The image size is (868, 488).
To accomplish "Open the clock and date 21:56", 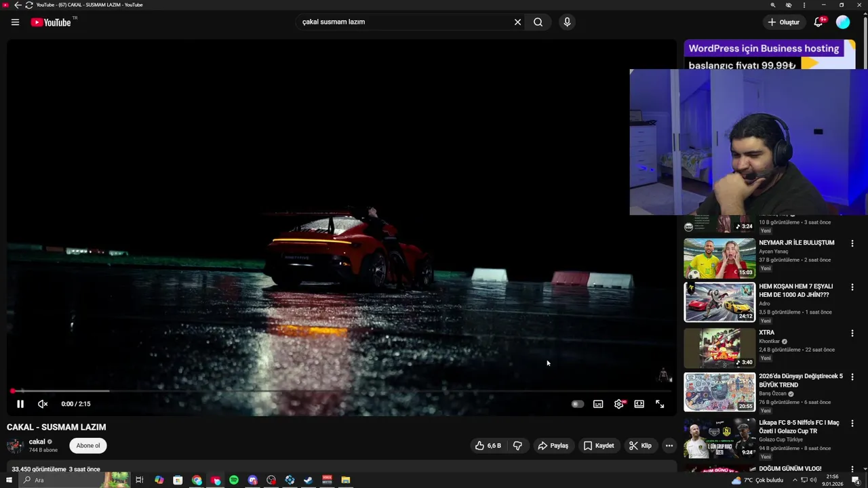I will (x=832, y=480).
